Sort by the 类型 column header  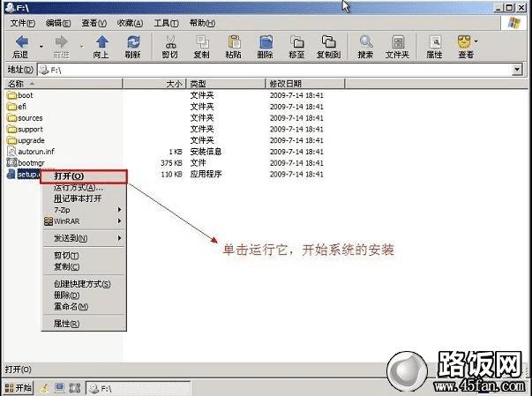point(226,84)
